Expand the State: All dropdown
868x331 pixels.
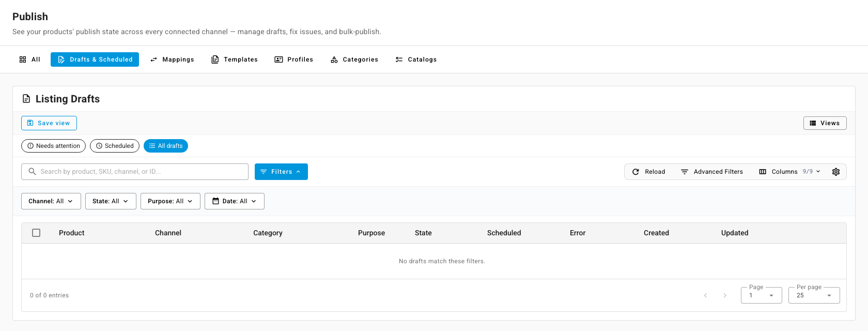click(111, 201)
